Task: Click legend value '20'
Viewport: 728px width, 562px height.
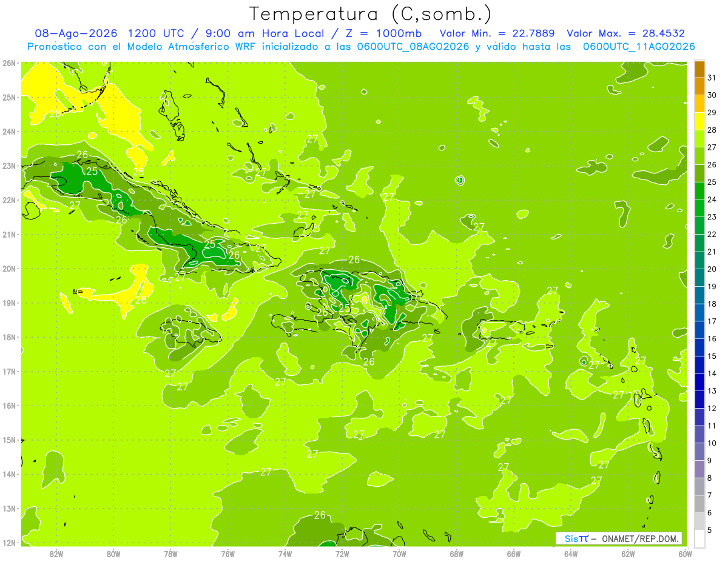Action: pos(712,269)
